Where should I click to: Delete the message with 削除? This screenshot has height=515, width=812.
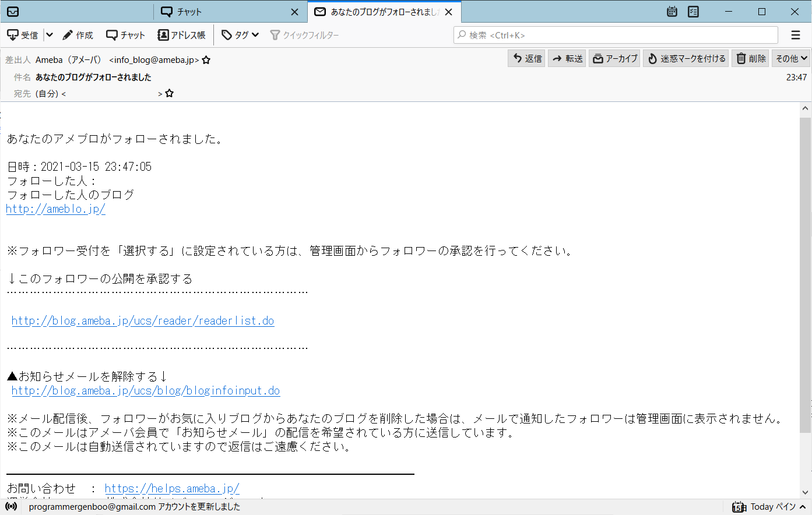tap(751, 58)
